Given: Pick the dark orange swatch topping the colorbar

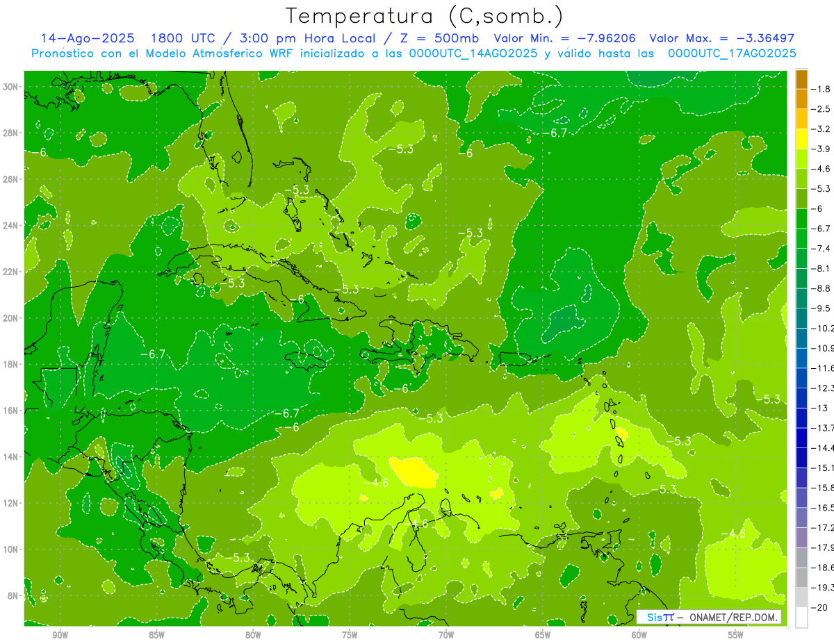Looking at the screenshot, I should tap(801, 79).
